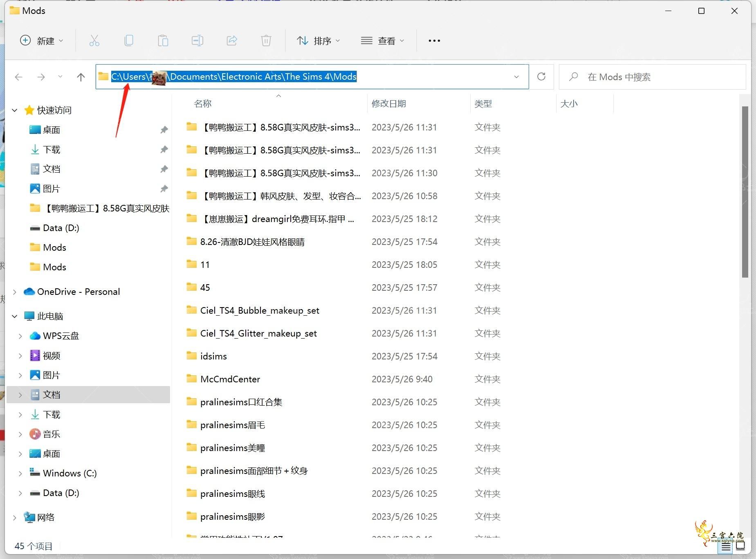
Task: Unpin 桌面 using its pin icon
Action: point(164,130)
